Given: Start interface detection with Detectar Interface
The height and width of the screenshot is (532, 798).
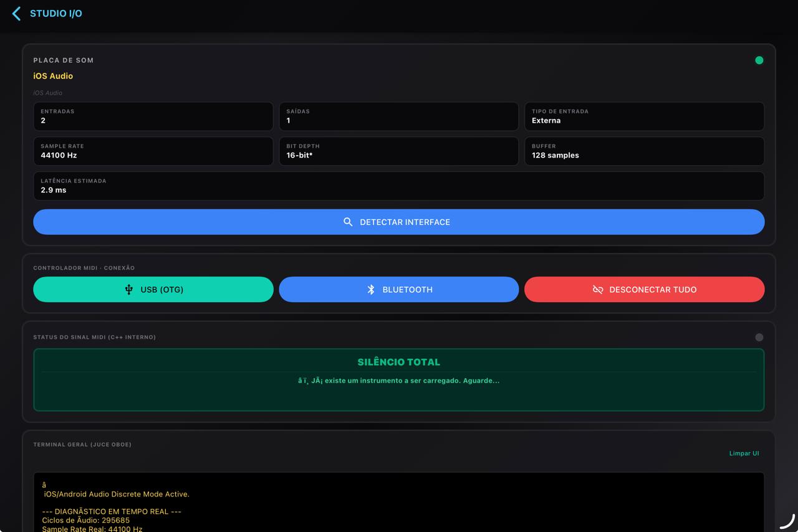Looking at the screenshot, I should 399,222.
